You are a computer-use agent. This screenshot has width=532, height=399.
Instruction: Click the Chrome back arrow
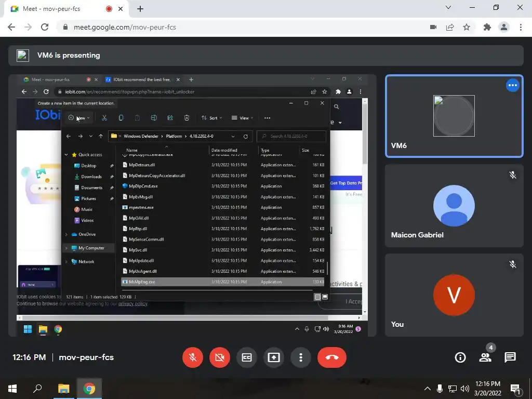(11, 27)
